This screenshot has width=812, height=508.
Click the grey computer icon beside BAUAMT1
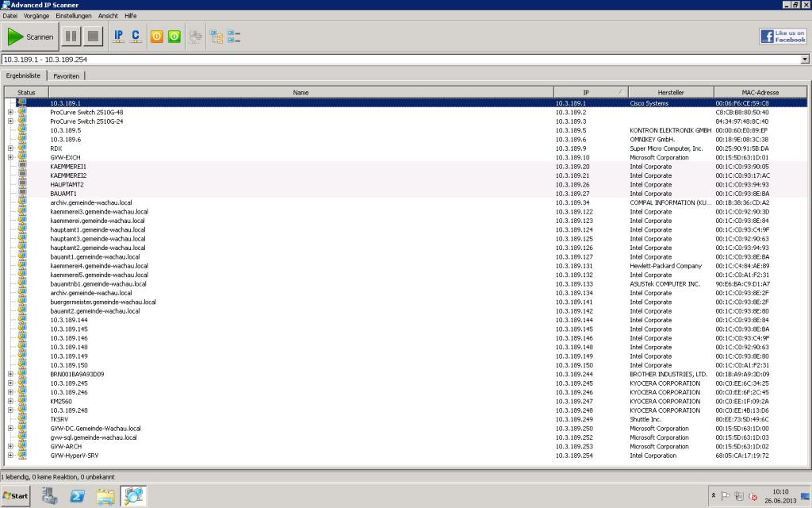[x=22, y=194]
